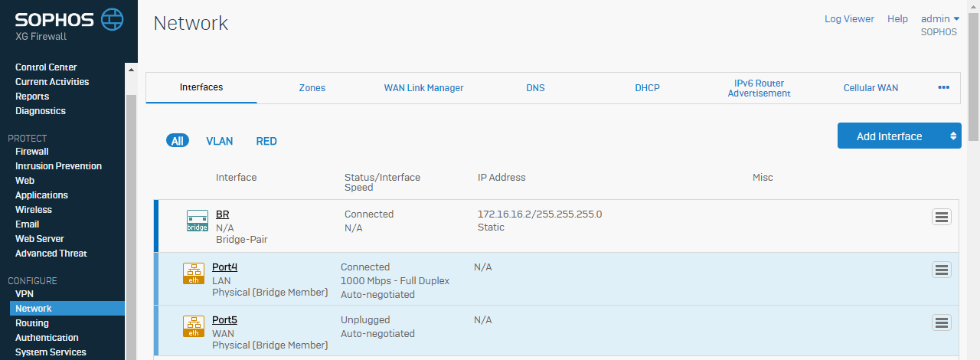The image size is (980, 360).
Task: Open the Port4 interface link
Action: click(224, 267)
